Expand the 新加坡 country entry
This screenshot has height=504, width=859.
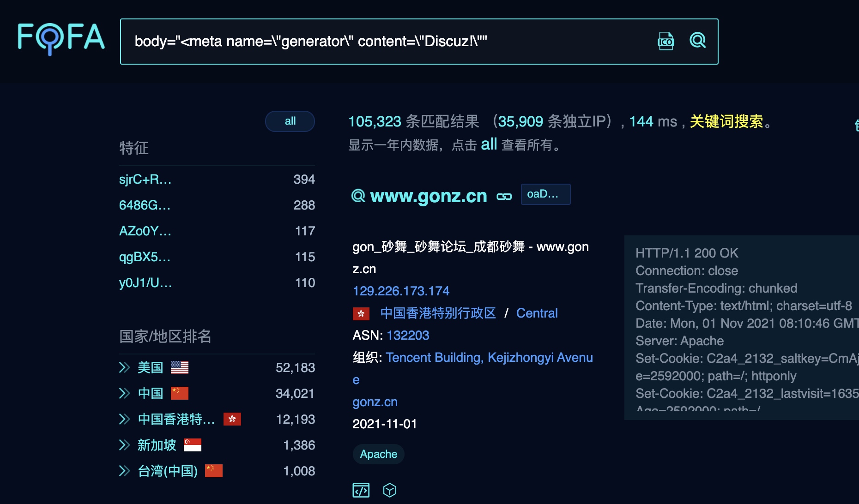click(x=124, y=445)
